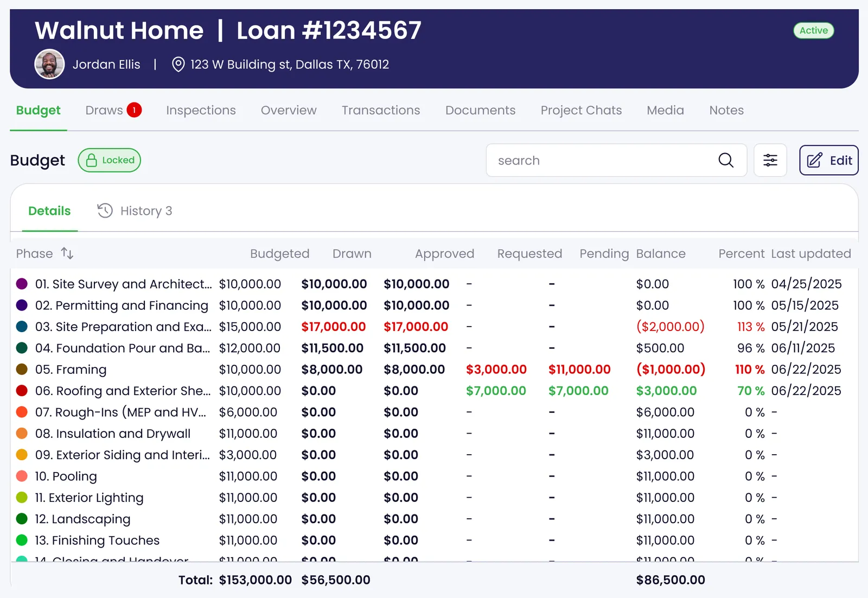Select the Details tab
868x598 pixels.
click(x=49, y=211)
